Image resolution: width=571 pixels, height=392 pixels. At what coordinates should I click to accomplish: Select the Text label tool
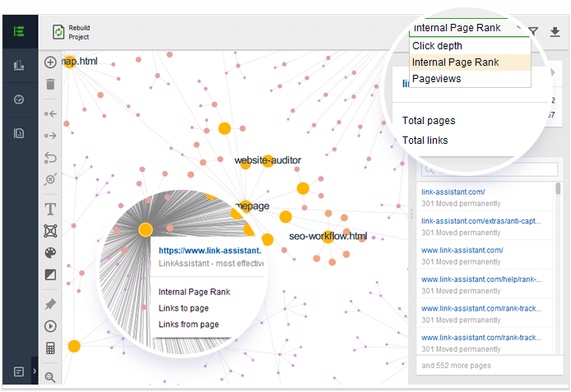[x=50, y=209]
